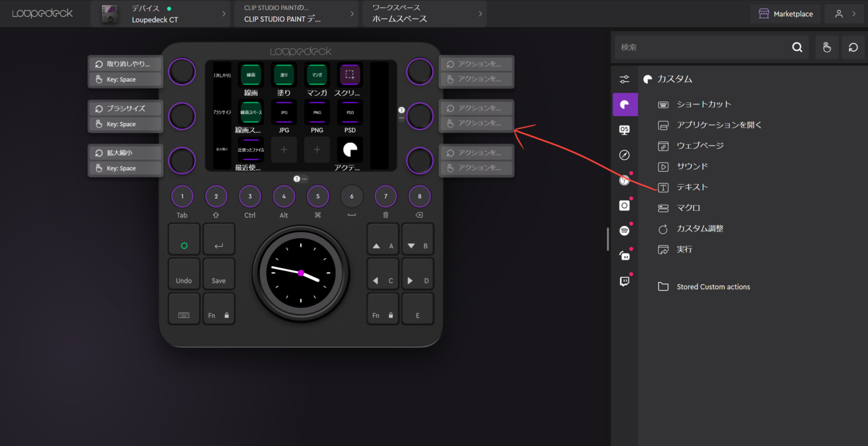This screenshot has width=868, height=446.
Task: Switch to the カスタム actions tab
Action: coord(624,104)
